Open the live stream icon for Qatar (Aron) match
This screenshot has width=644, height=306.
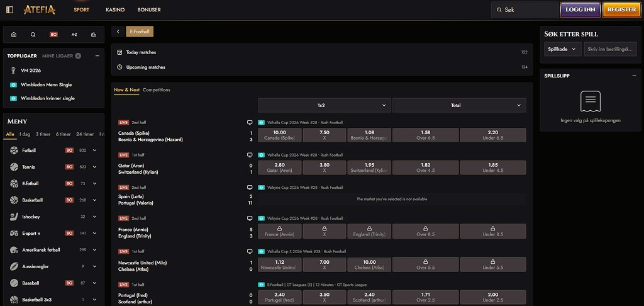click(249, 155)
